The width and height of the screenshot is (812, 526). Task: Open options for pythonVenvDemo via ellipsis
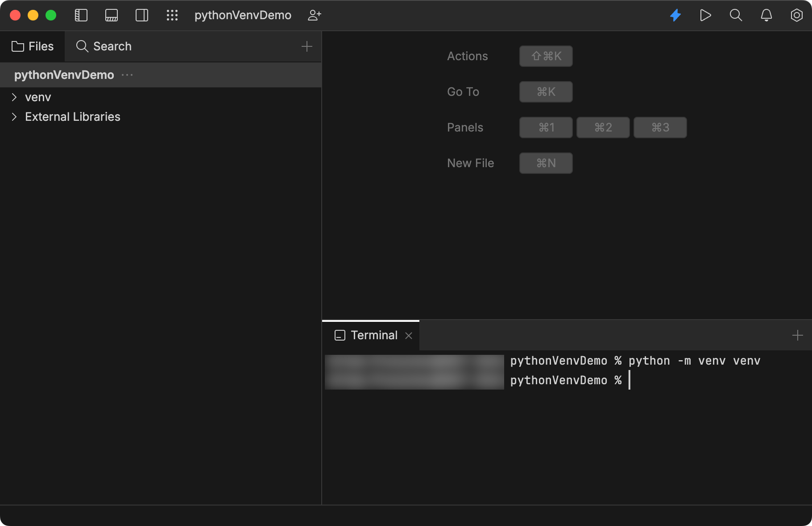coord(127,74)
